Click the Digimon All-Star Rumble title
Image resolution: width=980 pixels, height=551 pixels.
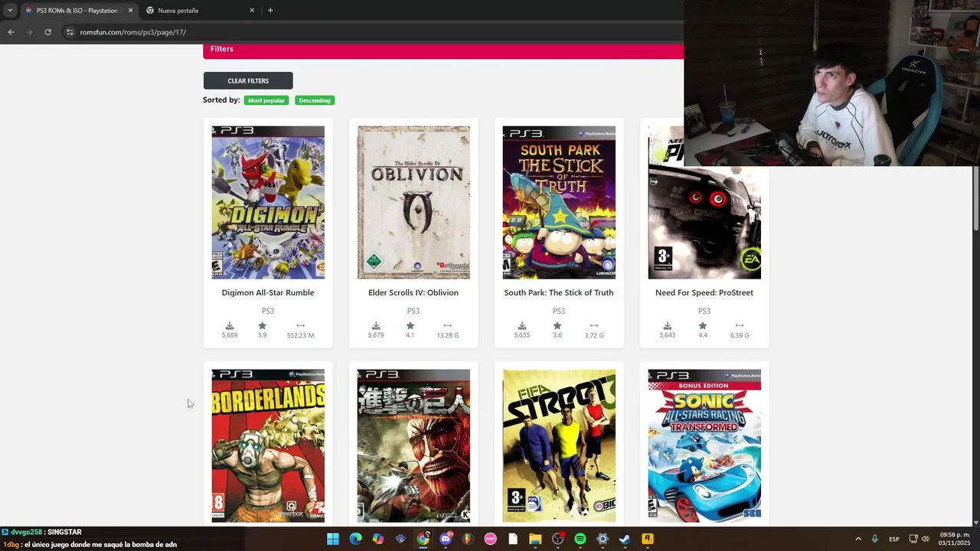point(268,292)
